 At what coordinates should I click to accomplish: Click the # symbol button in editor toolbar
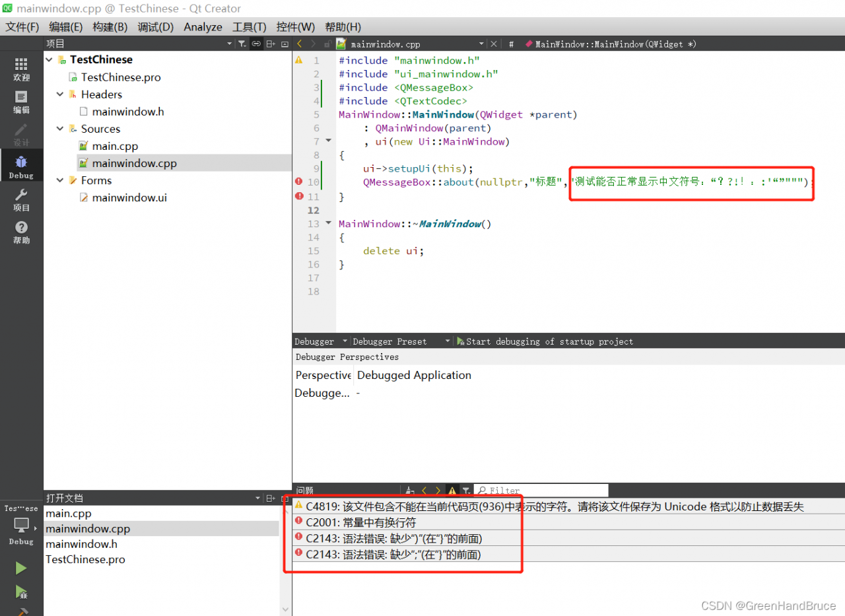coord(512,44)
